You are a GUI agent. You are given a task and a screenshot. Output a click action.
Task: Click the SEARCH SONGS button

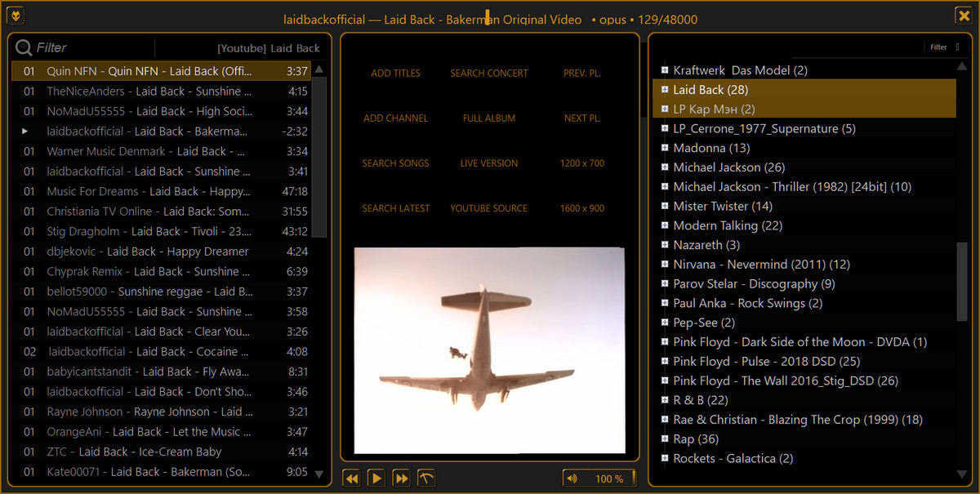tap(395, 163)
